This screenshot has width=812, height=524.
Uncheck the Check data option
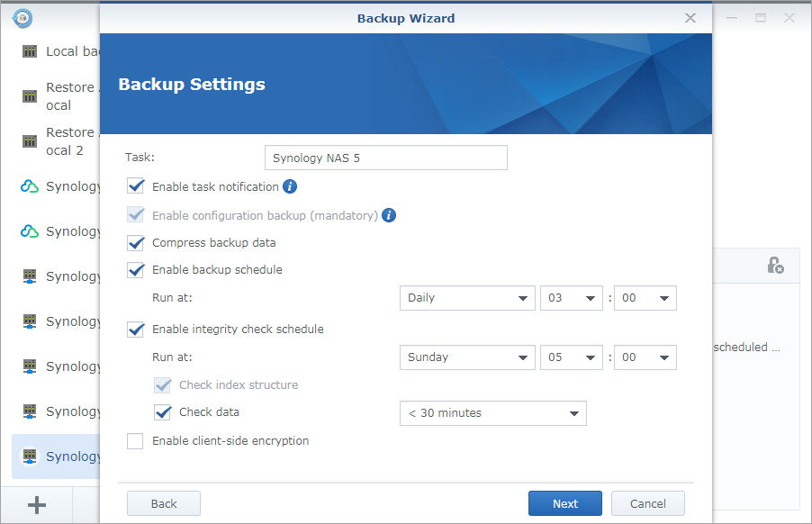click(162, 412)
